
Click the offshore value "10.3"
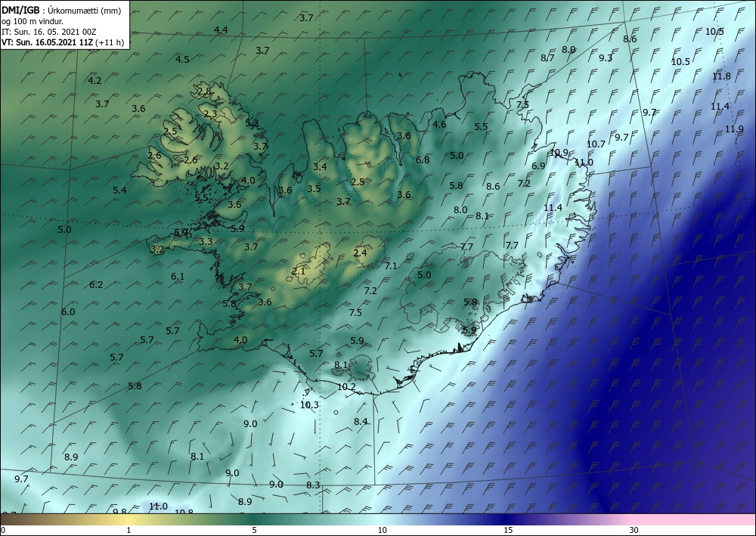(x=309, y=405)
